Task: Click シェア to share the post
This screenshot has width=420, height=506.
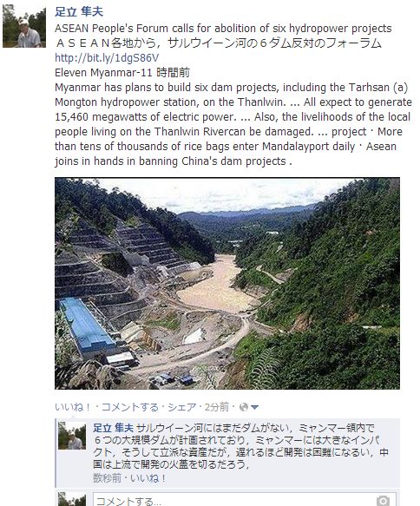Action: tap(181, 407)
